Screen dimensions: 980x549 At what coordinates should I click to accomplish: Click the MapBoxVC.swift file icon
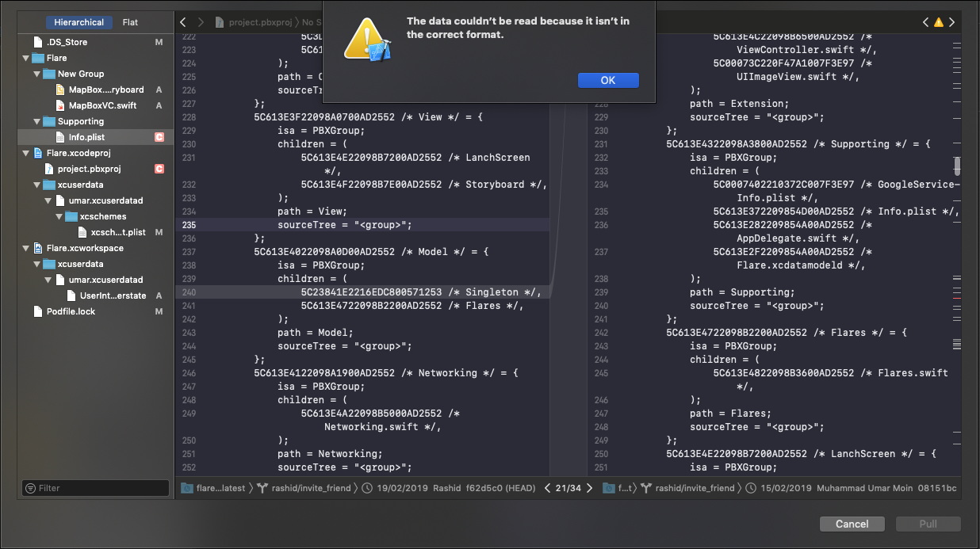coord(60,105)
